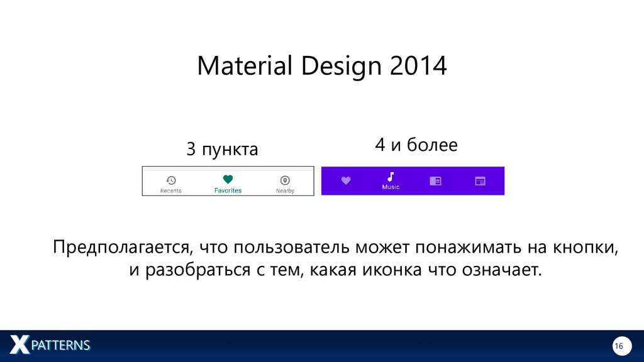This screenshot has height=362, width=644.
Task: Select the heart icon in purple bar
Action: pyautogui.click(x=346, y=180)
